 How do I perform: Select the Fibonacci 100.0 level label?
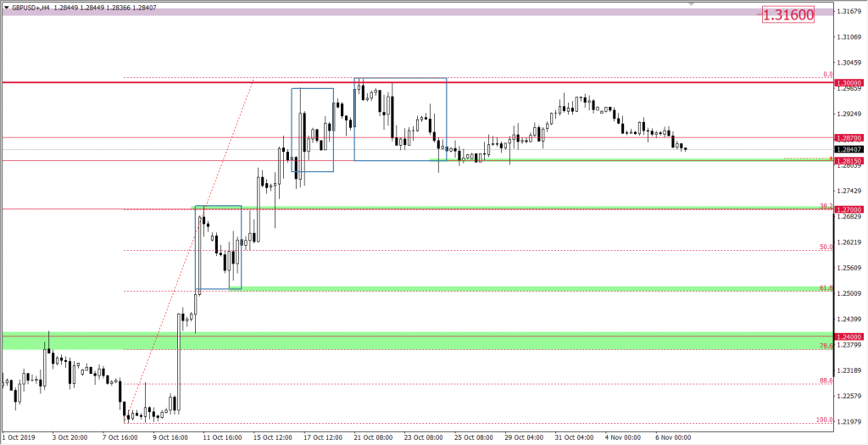824,420
